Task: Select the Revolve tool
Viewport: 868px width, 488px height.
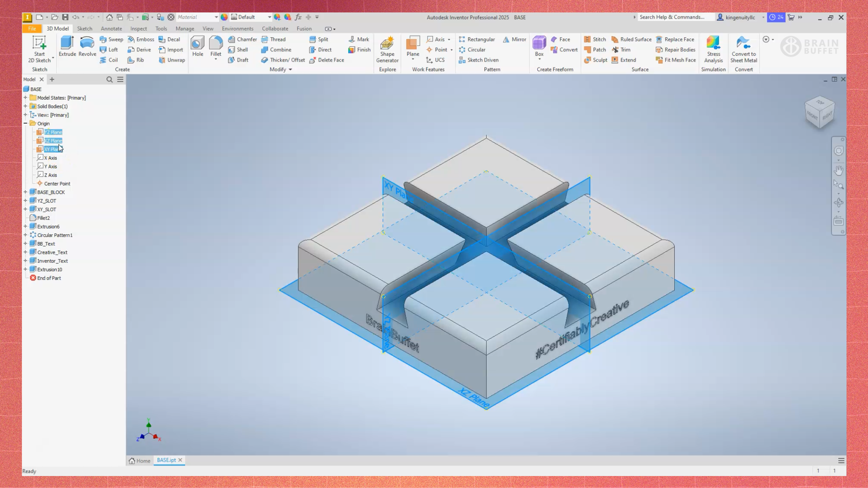Action: click(87, 46)
